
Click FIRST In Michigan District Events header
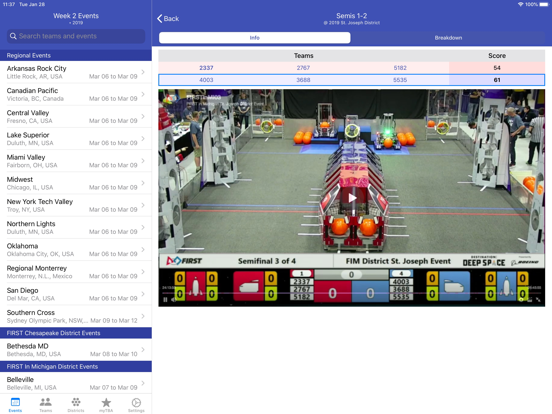click(x=76, y=366)
